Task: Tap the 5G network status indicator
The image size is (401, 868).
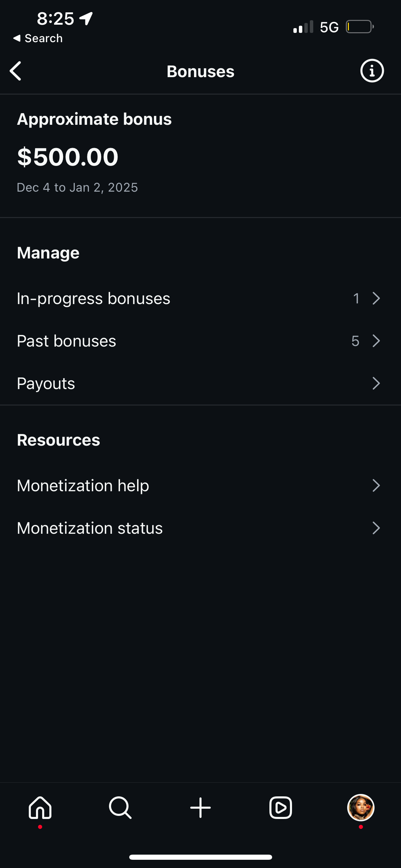Action: tap(329, 27)
